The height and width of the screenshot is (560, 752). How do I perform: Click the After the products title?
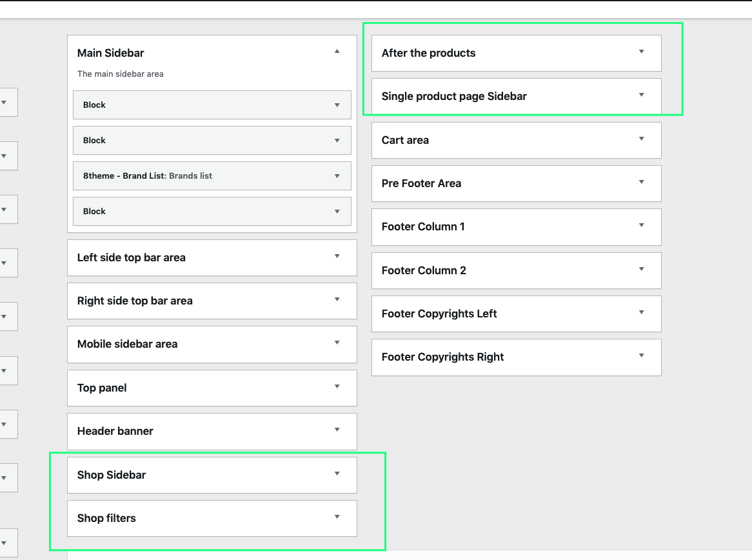(429, 53)
